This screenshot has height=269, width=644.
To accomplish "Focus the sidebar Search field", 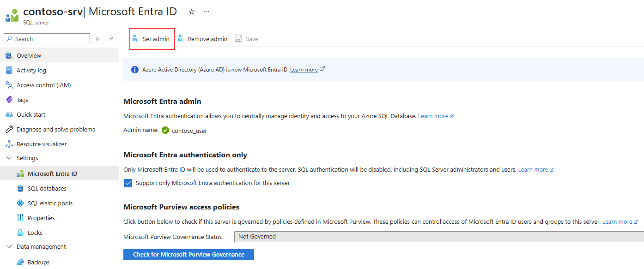I will 47,39.
